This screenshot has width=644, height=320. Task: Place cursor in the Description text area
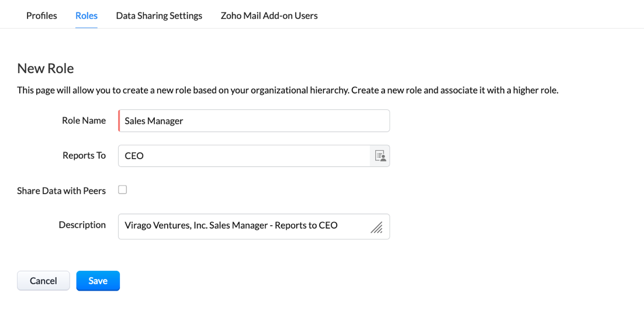click(x=254, y=226)
